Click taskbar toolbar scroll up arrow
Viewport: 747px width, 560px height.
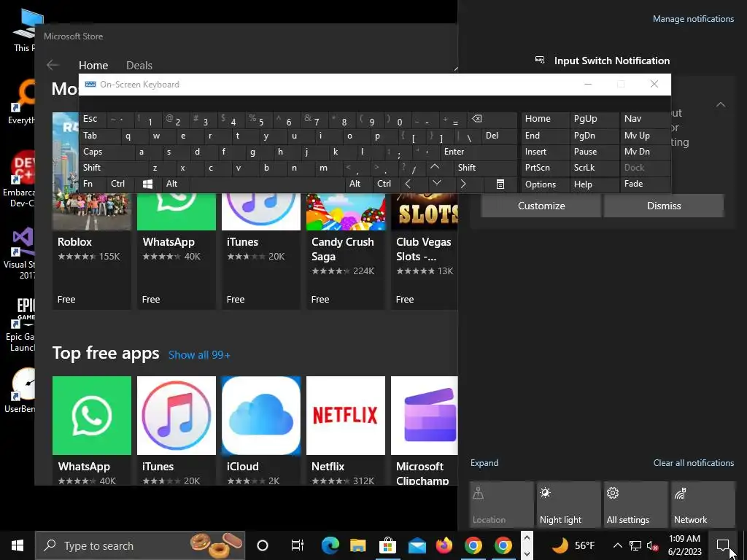pyautogui.click(x=527, y=537)
